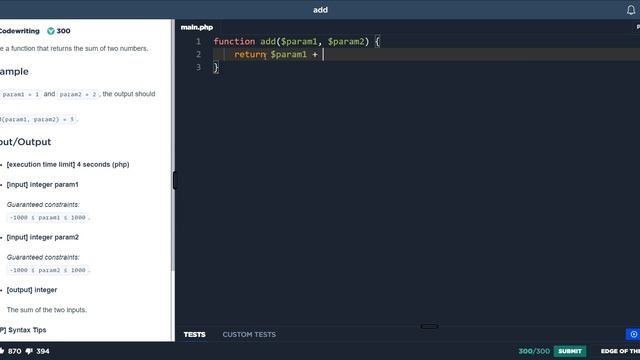Open the notifications bell icon
The image size is (640, 360).
631,10
